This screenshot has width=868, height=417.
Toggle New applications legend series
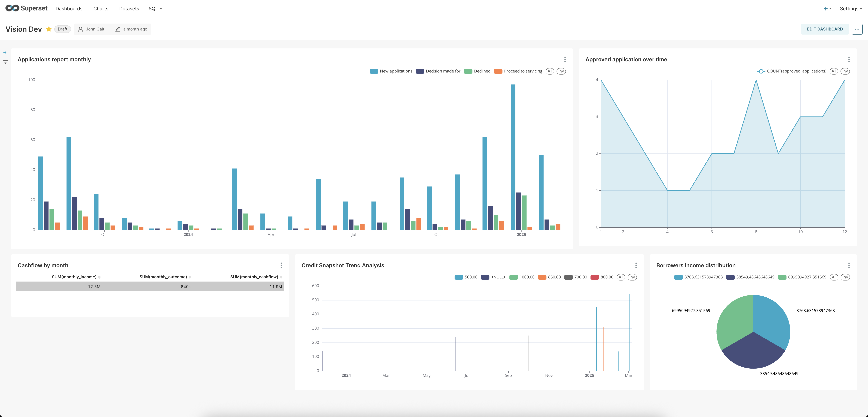[396, 71]
